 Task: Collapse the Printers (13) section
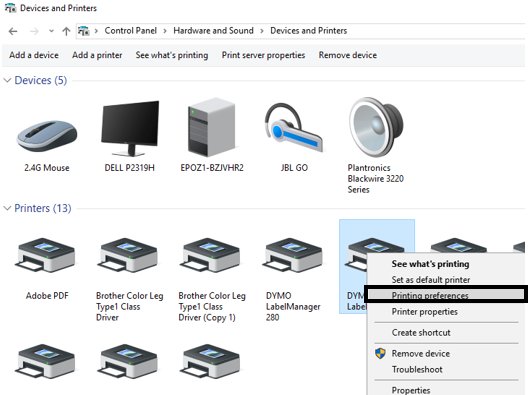7,208
